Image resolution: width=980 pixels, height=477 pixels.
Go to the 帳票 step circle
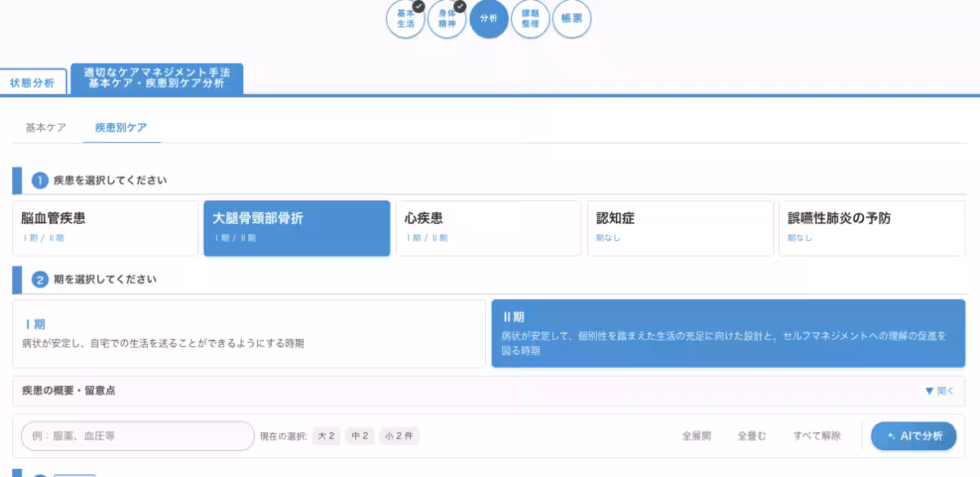click(x=572, y=19)
